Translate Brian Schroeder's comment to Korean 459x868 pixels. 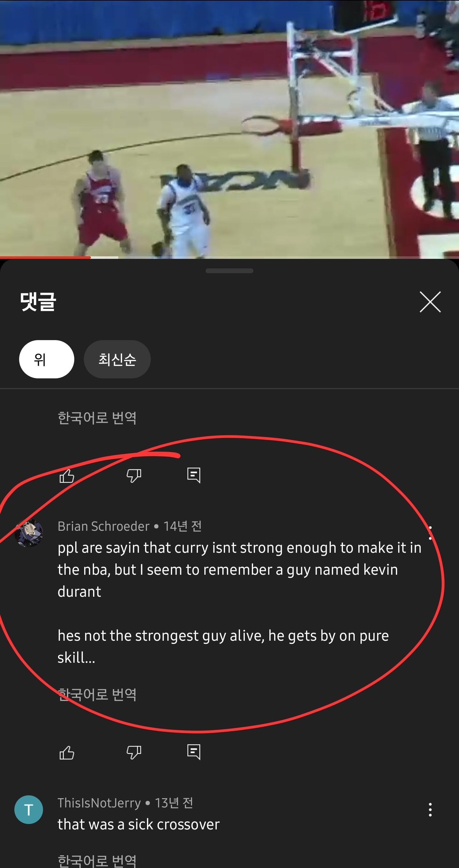tap(97, 695)
